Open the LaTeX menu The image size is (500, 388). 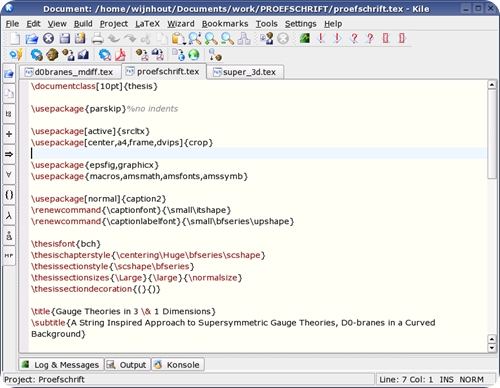pyautogui.click(x=147, y=24)
